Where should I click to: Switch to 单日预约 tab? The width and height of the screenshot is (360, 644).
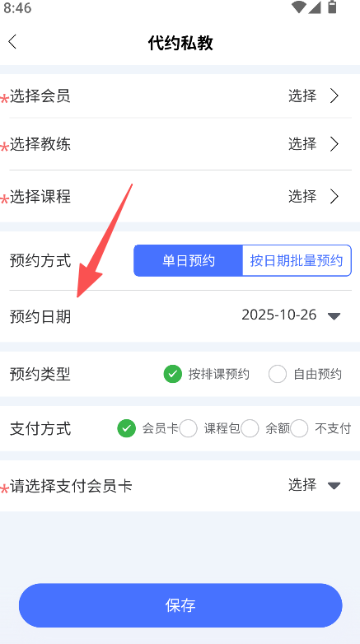pyautogui.click(x=188, y=261)
